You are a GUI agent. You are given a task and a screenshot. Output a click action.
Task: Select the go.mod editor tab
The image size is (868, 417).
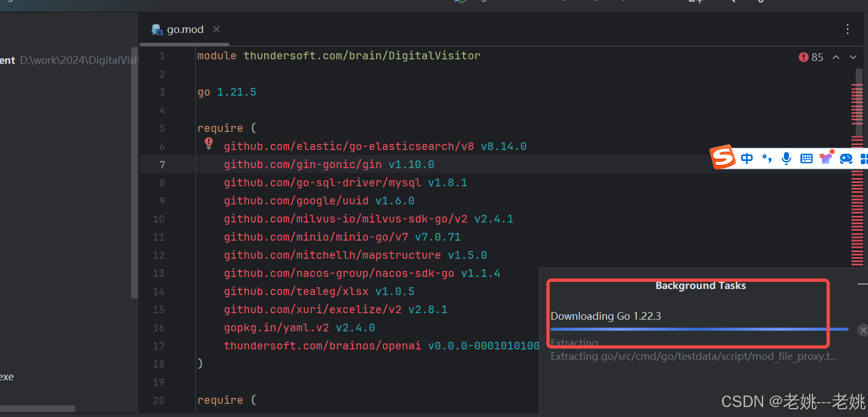[185, 29]
